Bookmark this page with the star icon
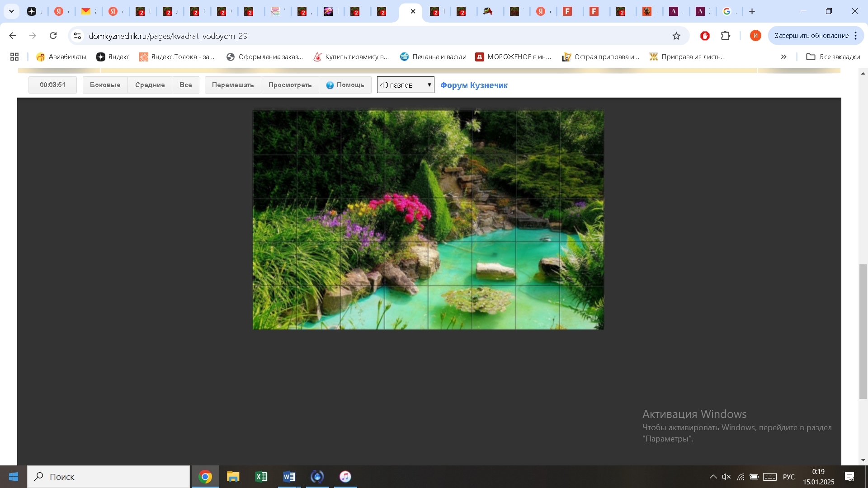The width and height of the screenshot is (868, 488). [676, 36]
